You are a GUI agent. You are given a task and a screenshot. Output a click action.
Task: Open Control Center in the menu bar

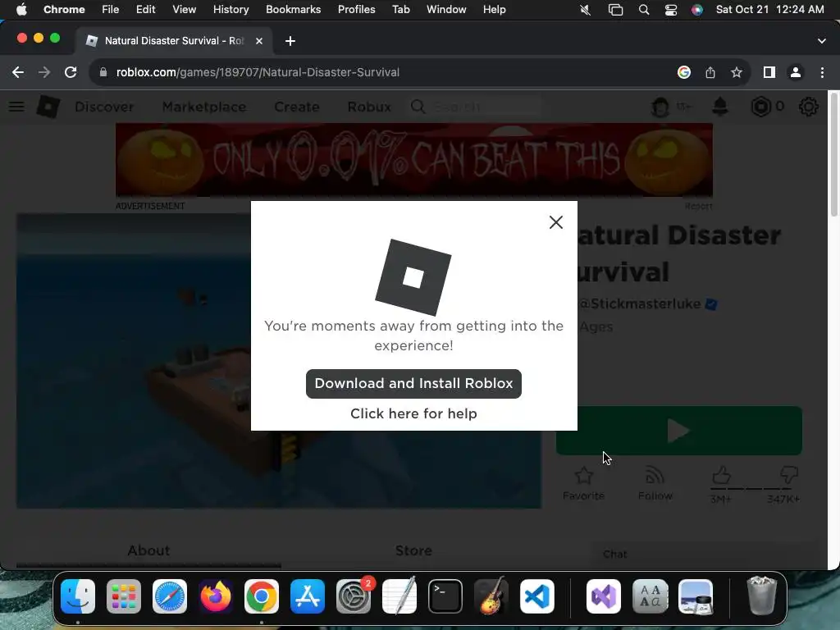pyautogui.click(x=671, y=10)
